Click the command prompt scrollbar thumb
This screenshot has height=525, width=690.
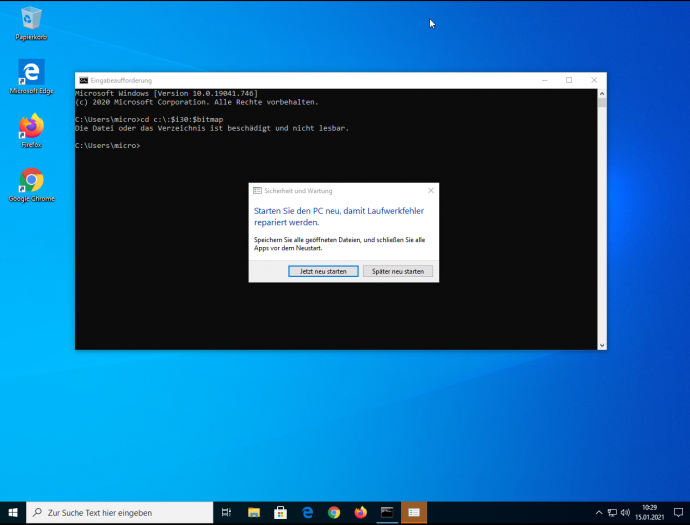[602, 103]
